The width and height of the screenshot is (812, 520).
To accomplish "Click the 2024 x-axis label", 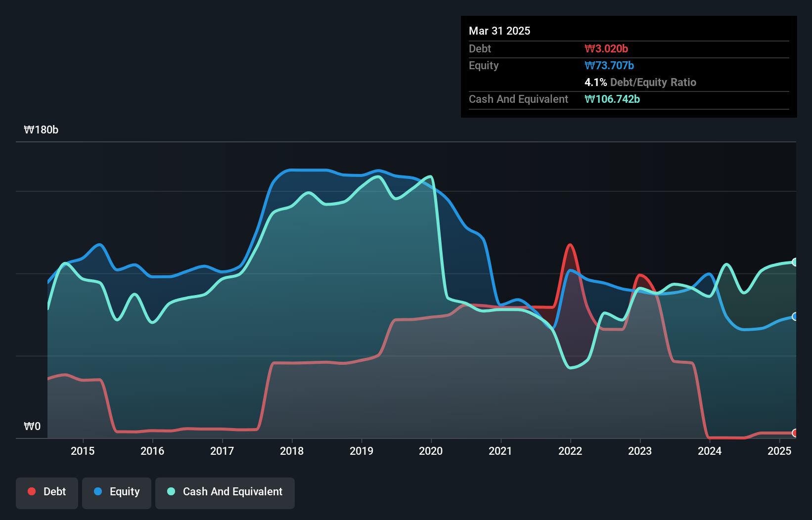I will 710,451.
